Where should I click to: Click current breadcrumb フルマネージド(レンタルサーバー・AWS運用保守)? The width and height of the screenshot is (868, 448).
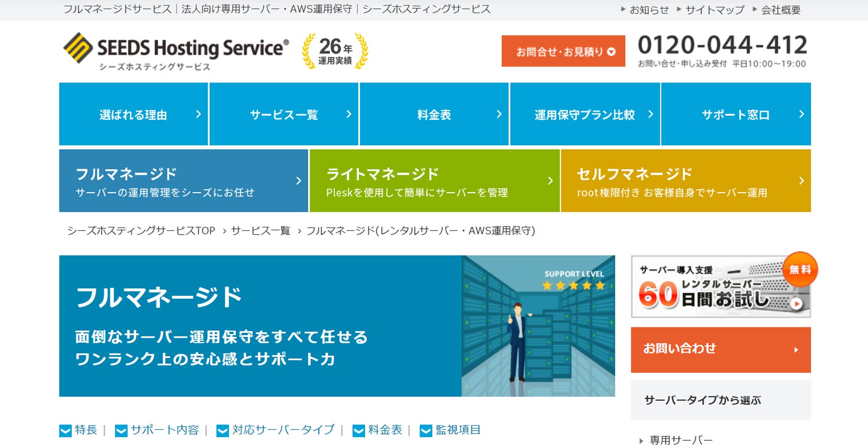(x=421, y=231)
